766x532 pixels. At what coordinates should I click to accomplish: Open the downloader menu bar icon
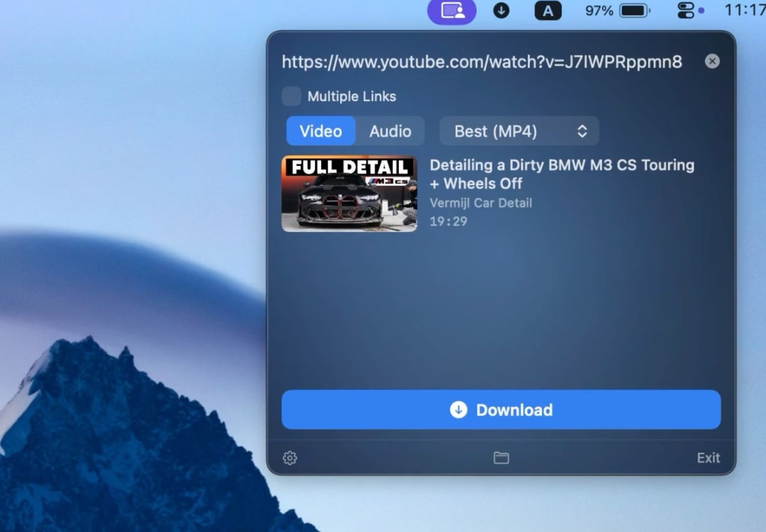pyautogui.click(x=502, y=11)
